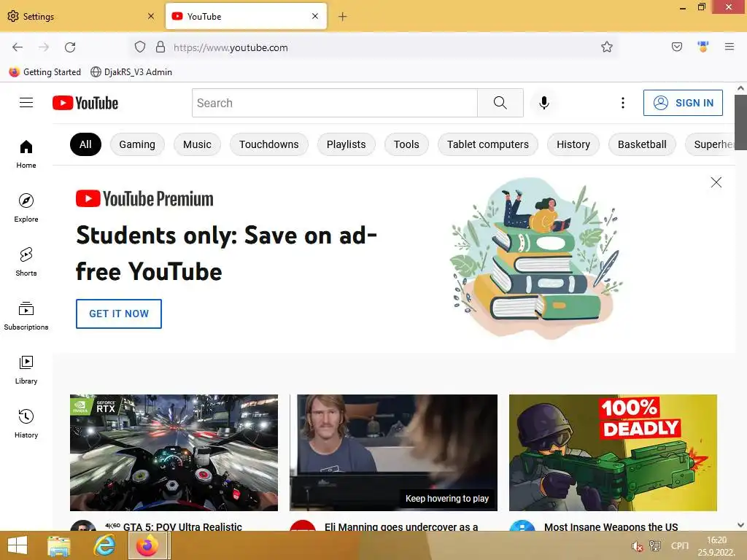Open DjakRS_V3 Admin bookmark
Screen dimensions: 747x560
[131, 72]
